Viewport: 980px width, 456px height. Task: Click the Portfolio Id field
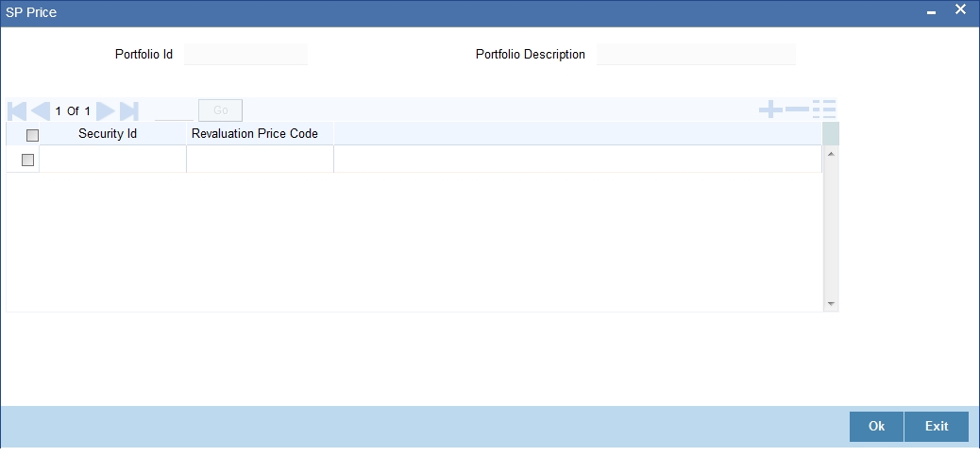[245, 55]
